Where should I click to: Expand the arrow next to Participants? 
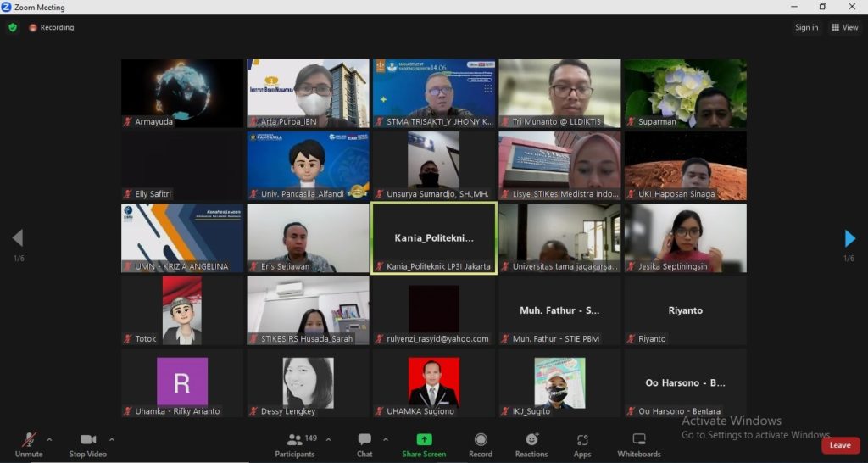(328, 440)
